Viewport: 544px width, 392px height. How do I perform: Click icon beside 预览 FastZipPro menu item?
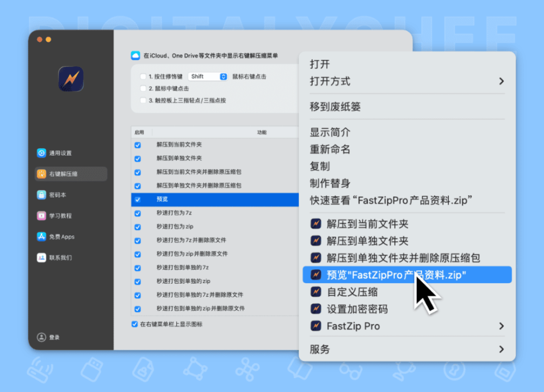[x=316, y=275]
